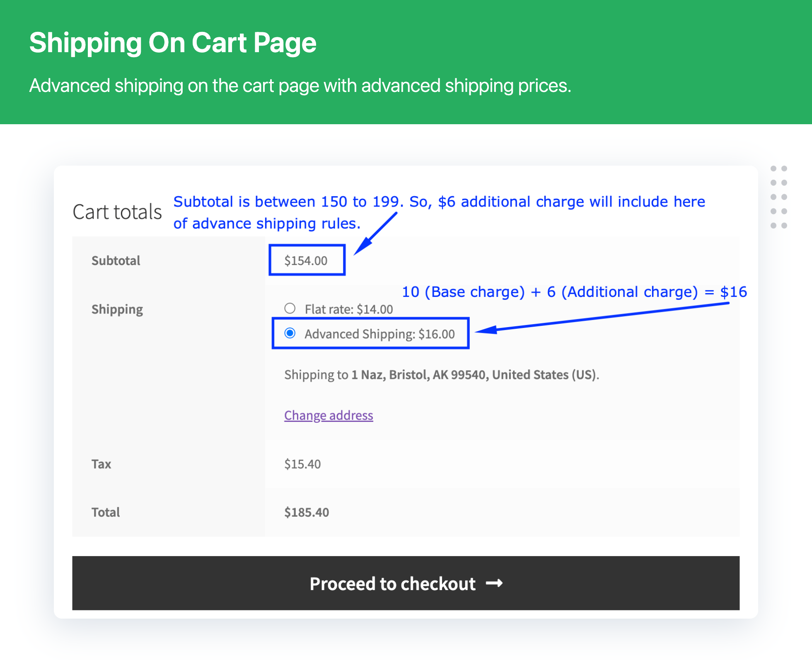The height and width of the screenshot is (660, 812).
Task: Click the Flat rate: $14.00 label
Action: [349, 309]
